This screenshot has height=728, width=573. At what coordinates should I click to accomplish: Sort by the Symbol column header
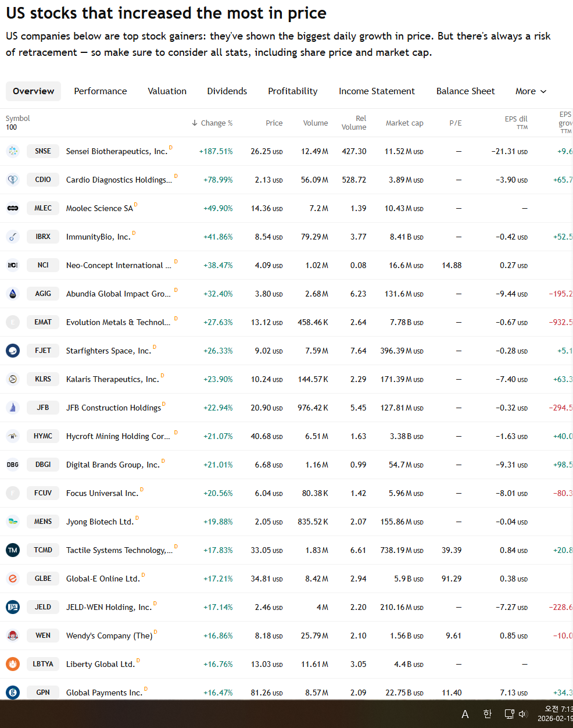(x=17, y=119)
